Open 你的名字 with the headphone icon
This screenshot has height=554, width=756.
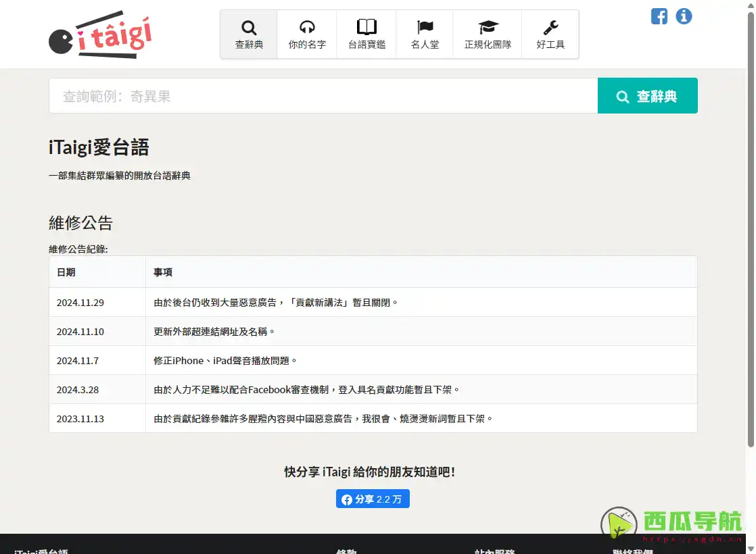[x=306, y=26]
